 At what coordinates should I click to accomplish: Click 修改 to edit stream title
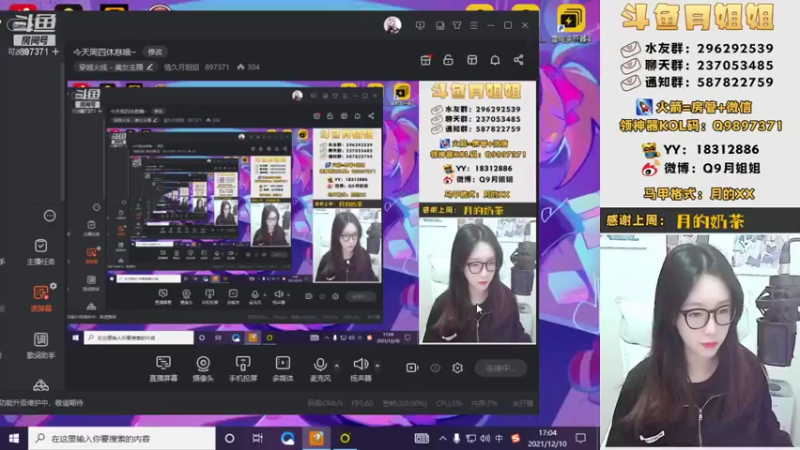155,52
